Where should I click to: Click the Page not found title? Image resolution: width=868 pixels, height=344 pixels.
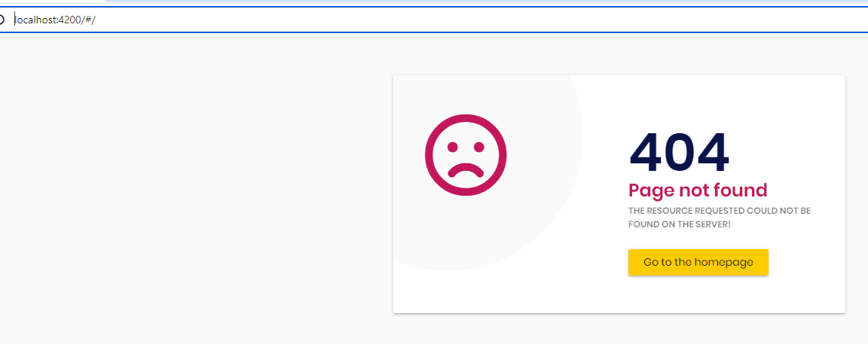pyautogui.click(x=698, y=190)
